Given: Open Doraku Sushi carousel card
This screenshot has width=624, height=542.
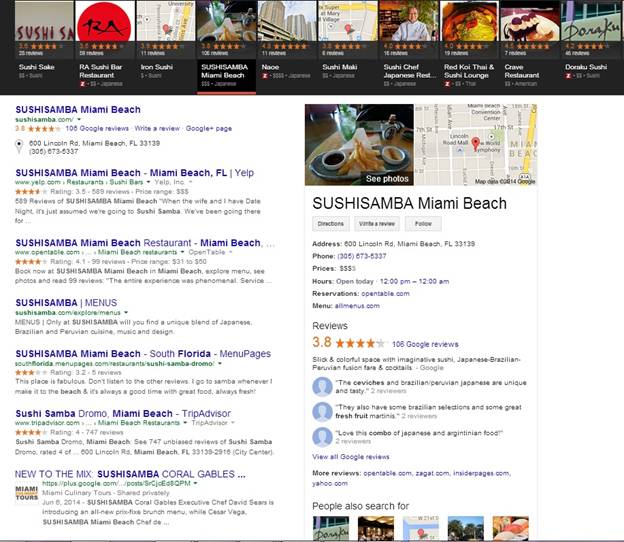Looking at the screenshot, I should [x=591, y=46].
